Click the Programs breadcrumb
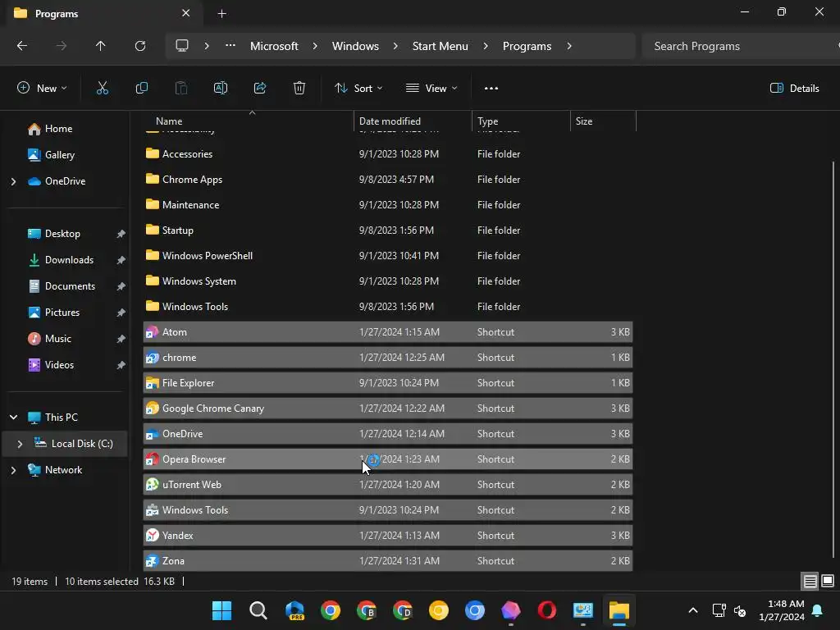The width and height of the screenshot is (840, 630). pos(527,46)
